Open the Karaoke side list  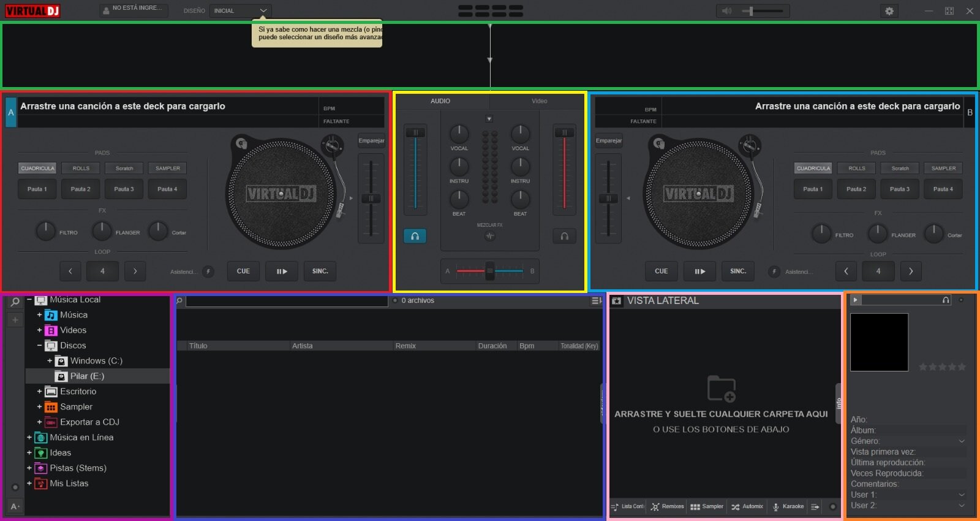(788, 507)
